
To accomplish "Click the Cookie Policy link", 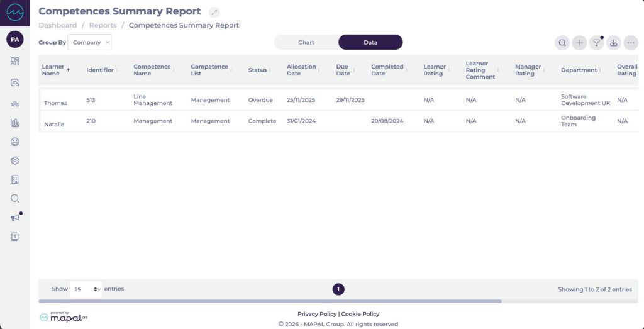I will coord(360,314).
